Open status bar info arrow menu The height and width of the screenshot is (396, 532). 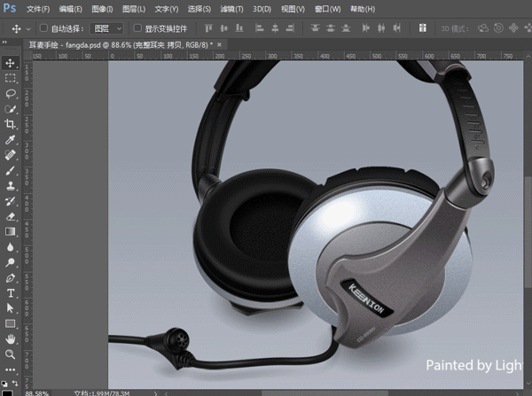pos(156,393)
